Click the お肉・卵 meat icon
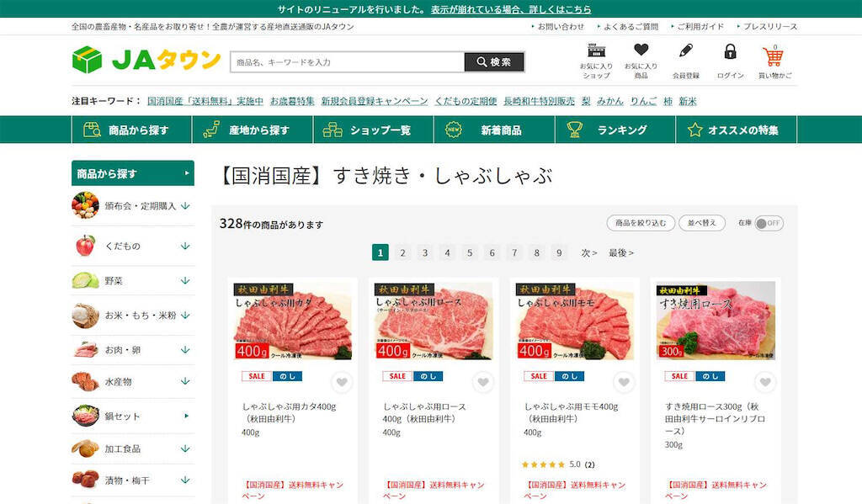 [85, 349]
